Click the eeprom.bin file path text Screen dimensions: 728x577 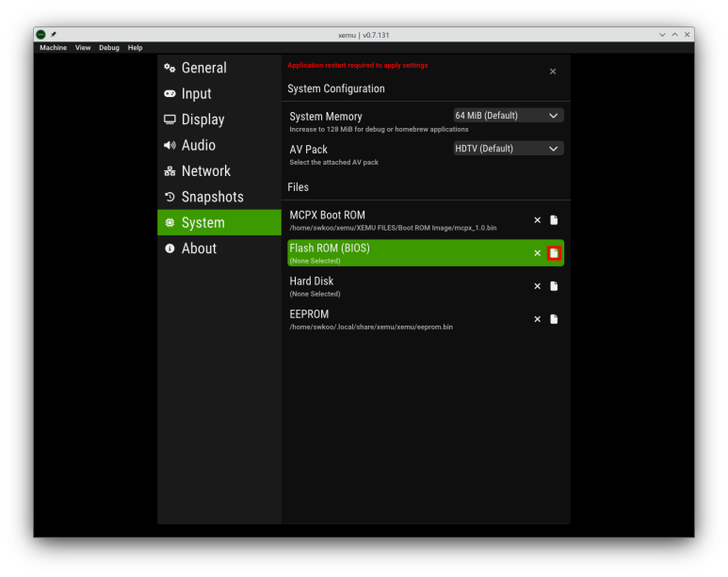(371, 327)
